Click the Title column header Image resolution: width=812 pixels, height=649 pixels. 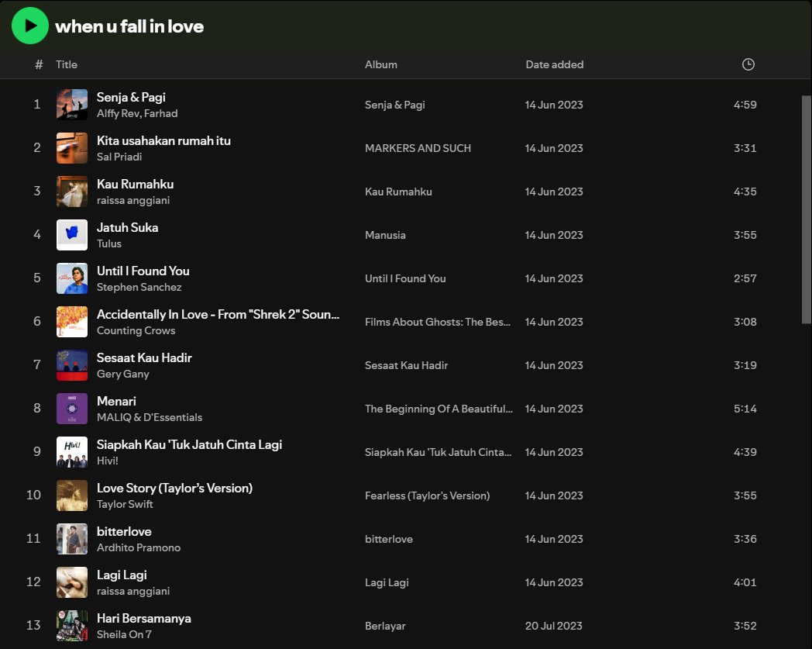[x=67, y=64]
